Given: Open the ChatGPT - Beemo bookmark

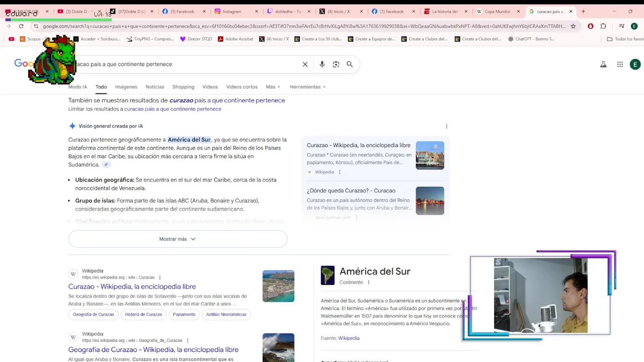Looking at the screenshot, I should tap(531, 39).
